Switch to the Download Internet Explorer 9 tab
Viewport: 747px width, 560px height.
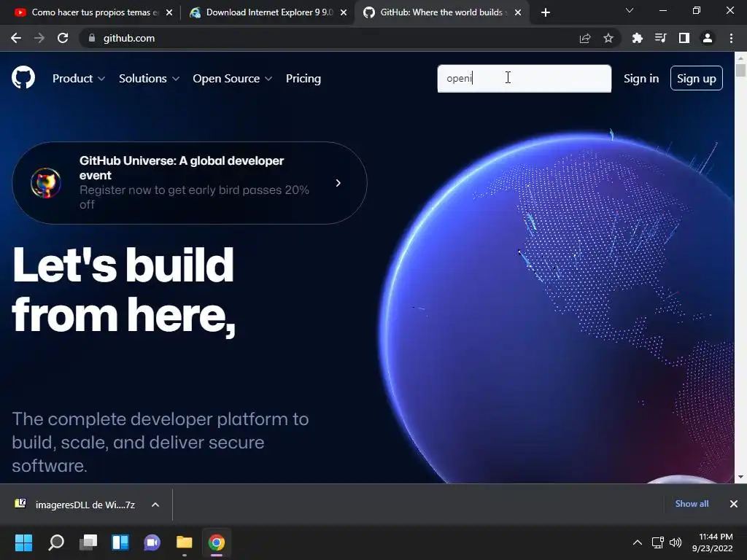click(268, 12)
